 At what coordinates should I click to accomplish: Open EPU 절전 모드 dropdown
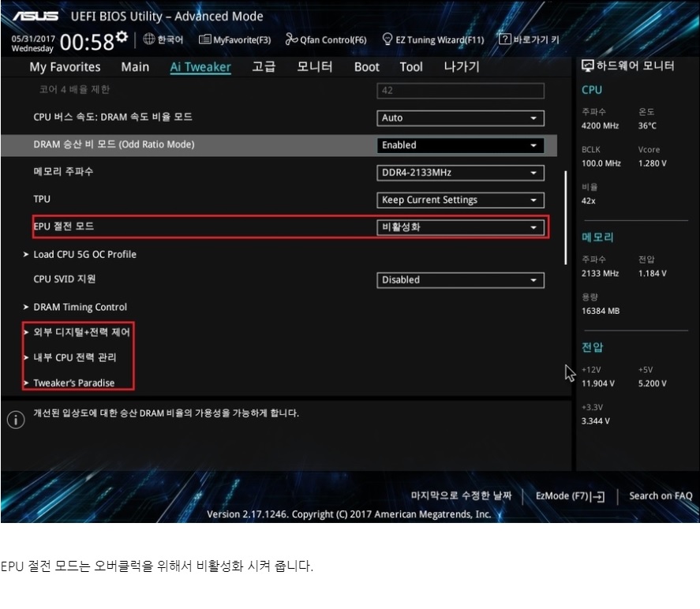tap(460, 227)
